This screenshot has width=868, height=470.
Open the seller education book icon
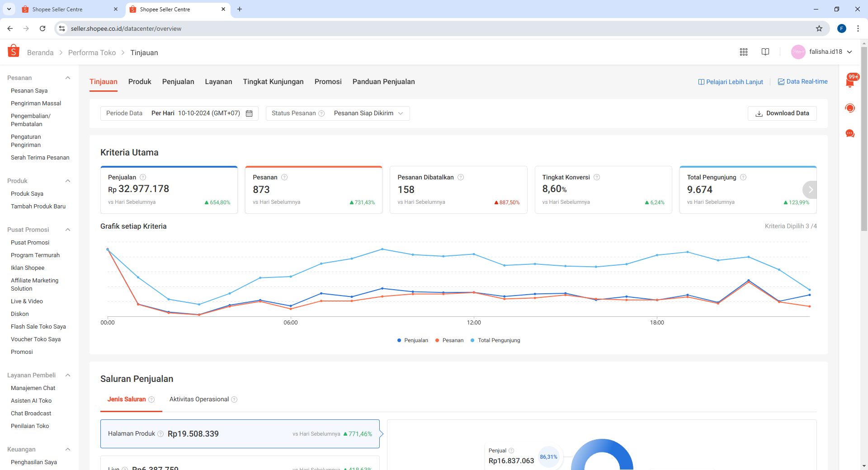tap(765, 52)
